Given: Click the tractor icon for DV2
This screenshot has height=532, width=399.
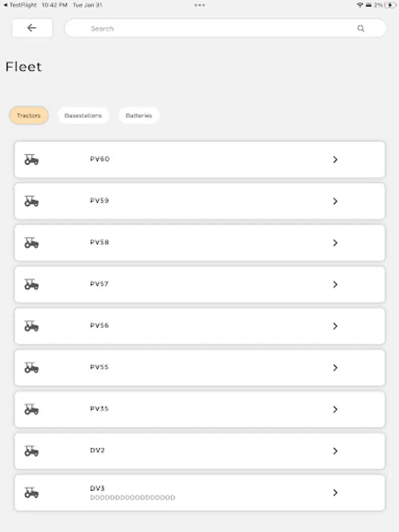Looking at the screenshot, I should pyautogui.click(x=31, y=451).
